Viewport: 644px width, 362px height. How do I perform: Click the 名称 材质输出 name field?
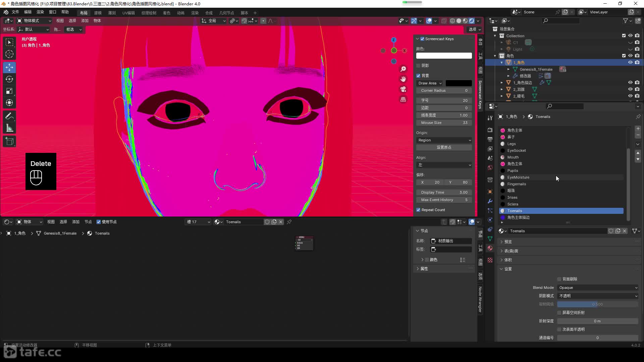click(451, 241)
